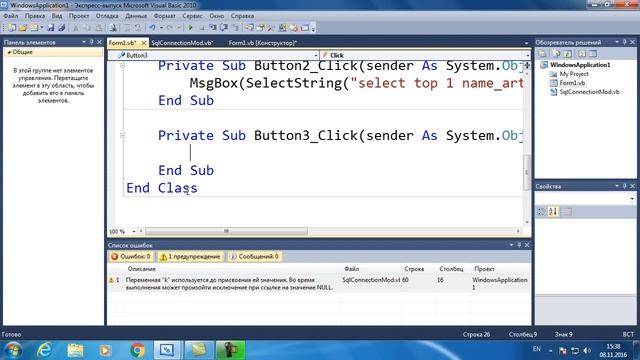Start debugging with the green play icon
The height and width of the screenshot is (360, 640).
click(190, 28)
